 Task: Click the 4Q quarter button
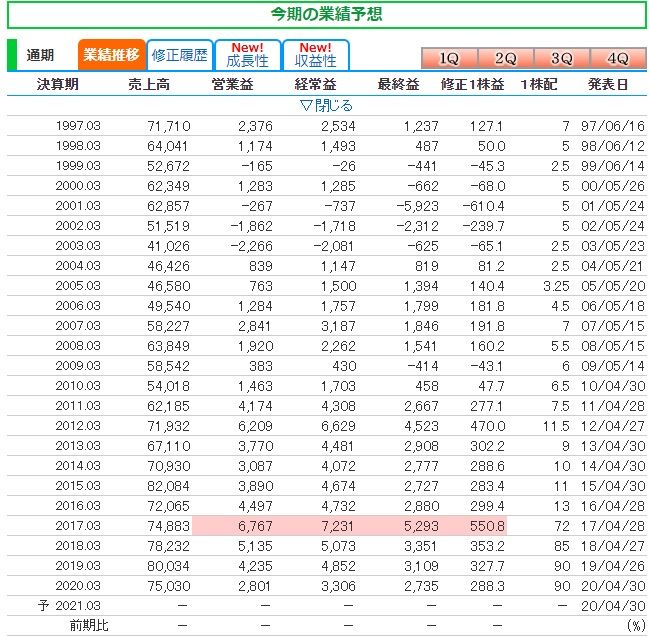[x=617, y=58]
